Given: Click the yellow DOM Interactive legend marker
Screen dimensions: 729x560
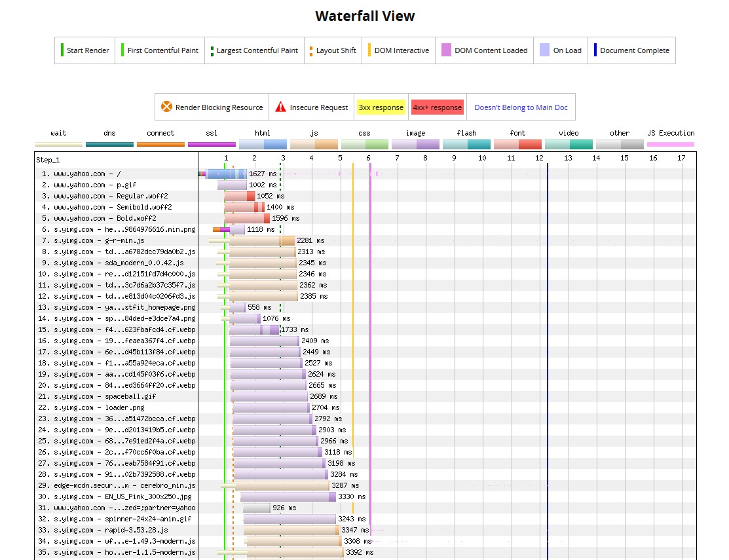Looking at the screenshot, I should 369,50.
